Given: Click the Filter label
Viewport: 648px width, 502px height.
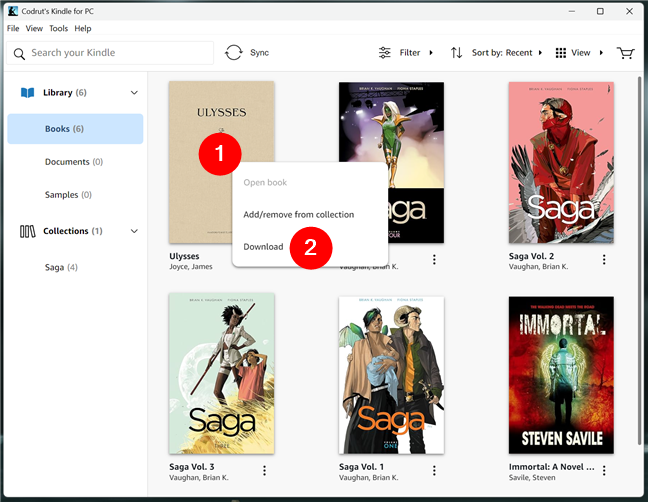Looking at the screenshot, I should click(x=410, y=53).
